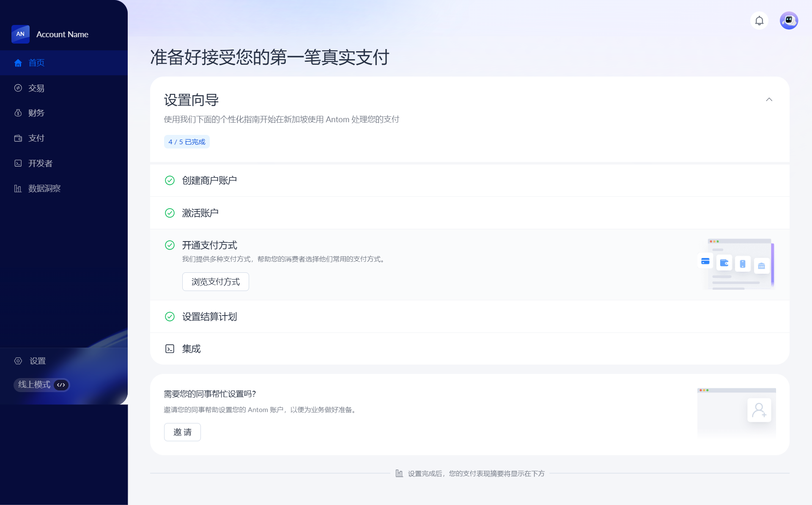Click the payment methods illustration thumbnail

click(x=736, y=264)
